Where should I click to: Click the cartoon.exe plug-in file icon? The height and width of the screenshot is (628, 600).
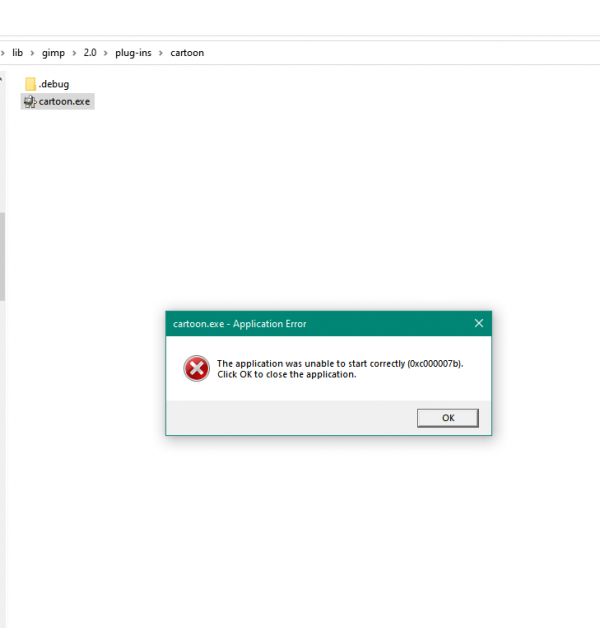pyautogui.click(x=30, y=102)
